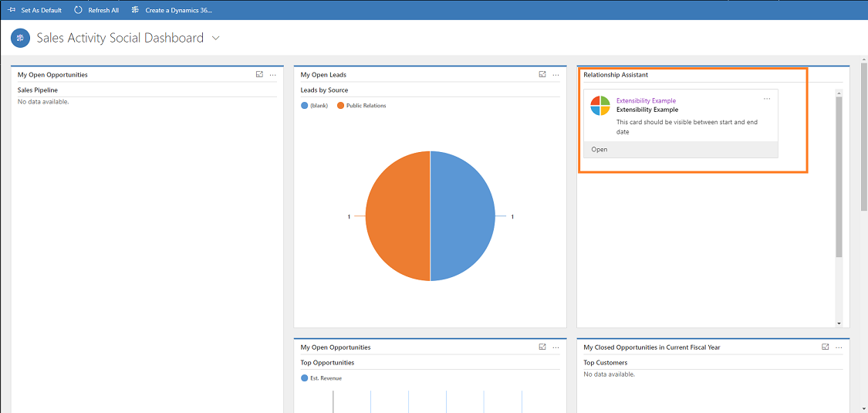Expand the Top Customers chart

825,347
